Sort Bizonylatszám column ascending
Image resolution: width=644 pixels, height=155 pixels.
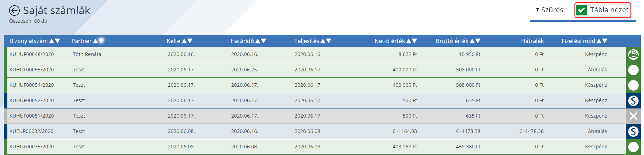(x=52, y=41)
